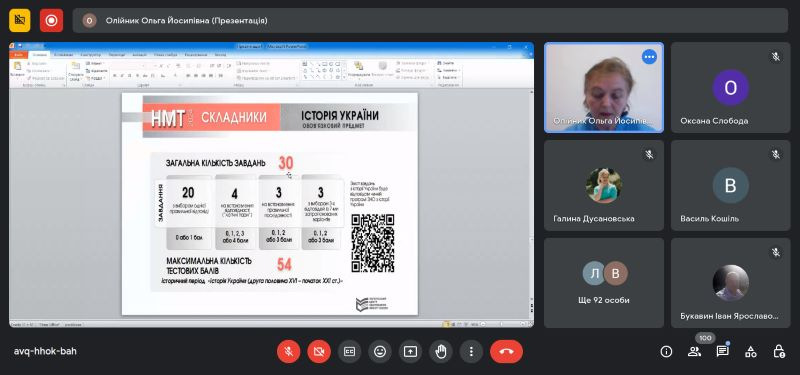Screen dimensions: 800x375
Task: Open meeting details info icon
Action: click(x=666, y=352)
